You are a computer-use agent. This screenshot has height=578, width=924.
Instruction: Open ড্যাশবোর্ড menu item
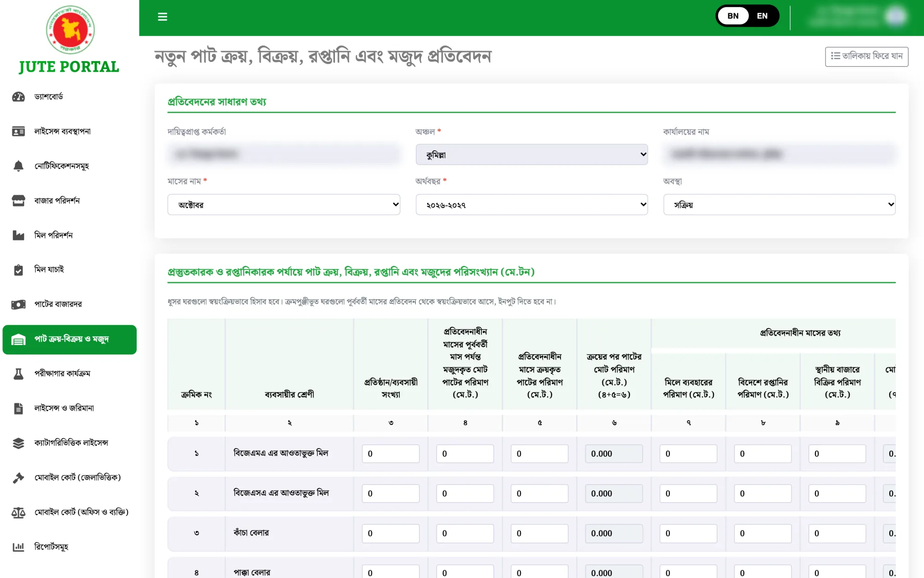(x=69, y=97)
